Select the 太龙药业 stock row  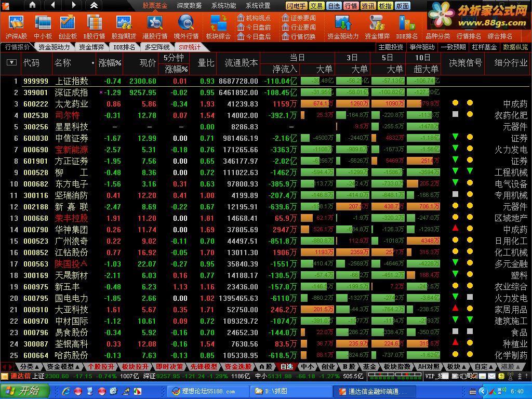click(266, 104)
